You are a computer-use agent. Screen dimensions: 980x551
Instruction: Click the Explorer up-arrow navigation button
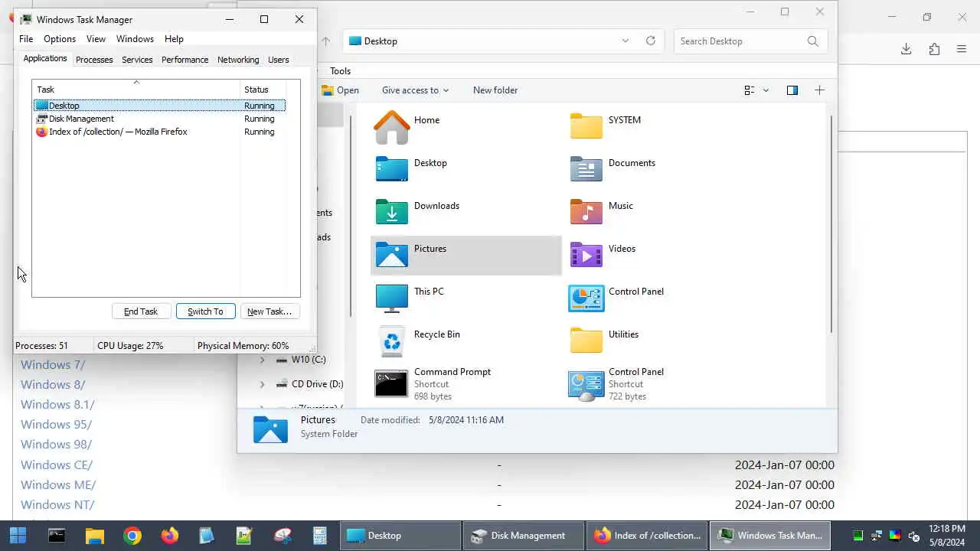326,41
